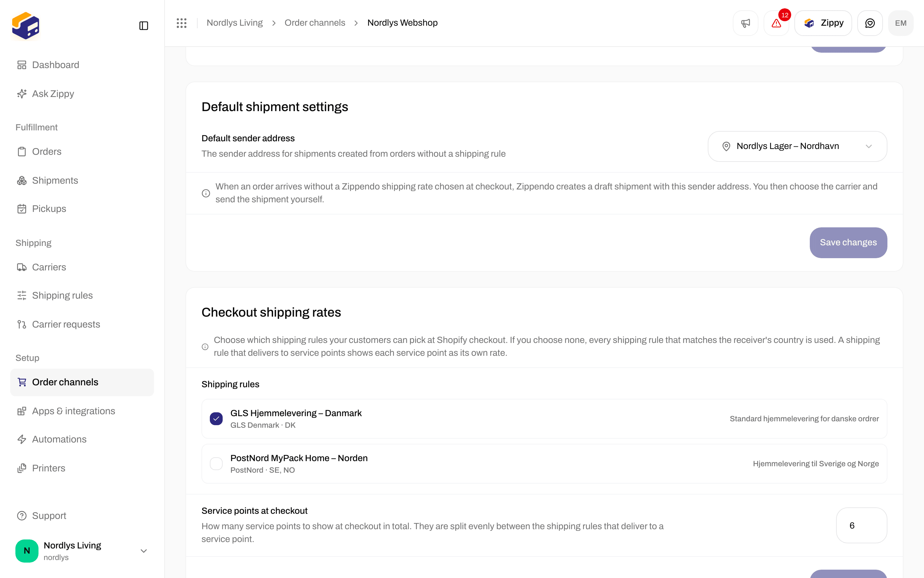Open Carrier requests in sidebar

[x=82, y=324]
